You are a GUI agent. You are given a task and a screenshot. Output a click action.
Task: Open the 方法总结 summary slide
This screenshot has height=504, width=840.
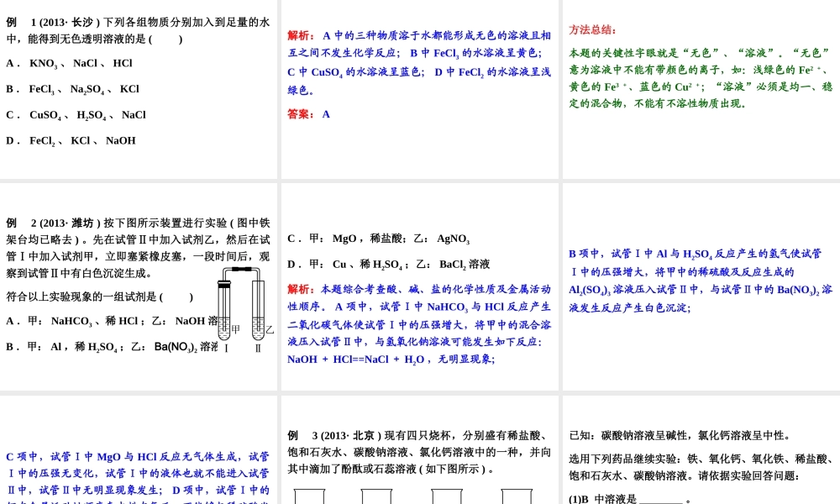tap(701, 89)
